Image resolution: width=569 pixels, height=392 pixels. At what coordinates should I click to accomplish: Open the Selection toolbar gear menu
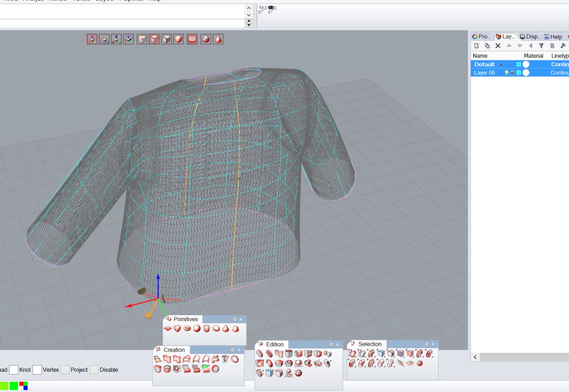point(427,344)
